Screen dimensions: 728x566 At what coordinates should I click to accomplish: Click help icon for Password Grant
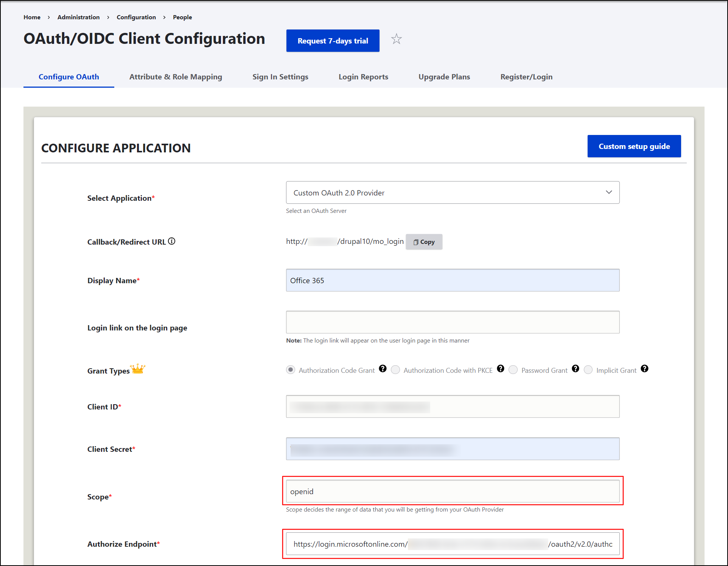tap(576, 369)
